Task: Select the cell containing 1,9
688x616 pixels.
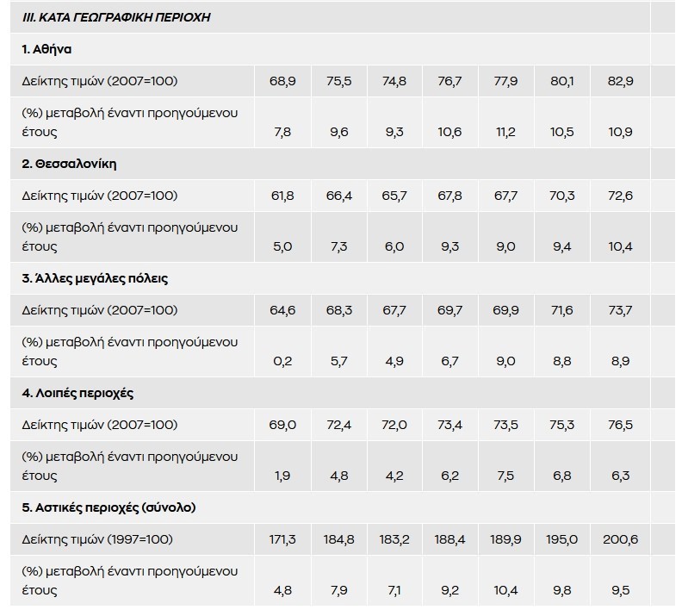Action: tap(283, 476)
